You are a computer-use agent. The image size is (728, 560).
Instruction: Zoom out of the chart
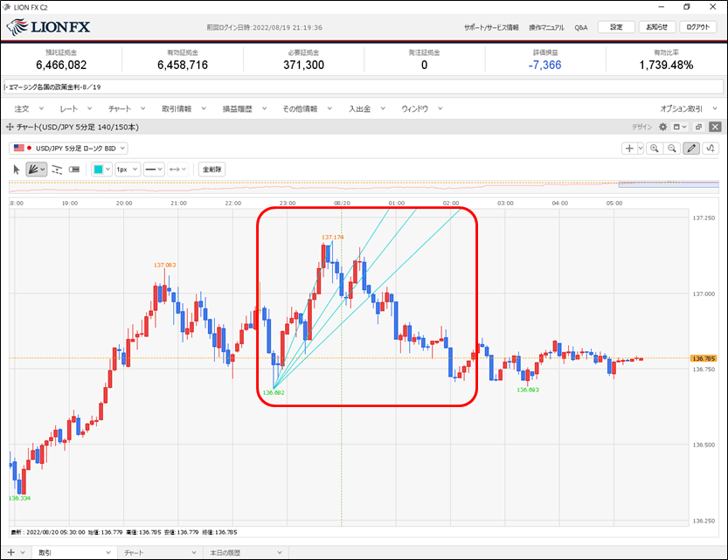pyautogui.click(x=672, y=149)
